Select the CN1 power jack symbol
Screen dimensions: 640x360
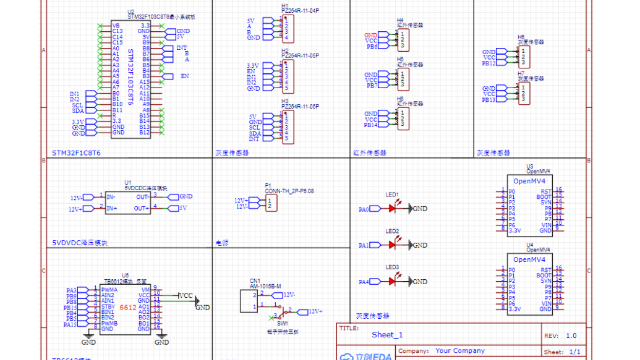tap(249, 301)
